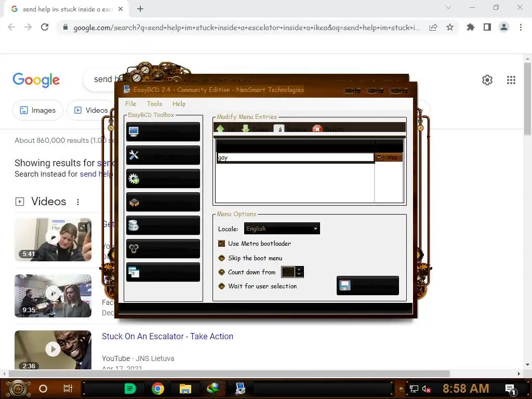Toggle the default Yes checkbox for the entry
Viewport: 532px width, 399px height.
[380, 157]
